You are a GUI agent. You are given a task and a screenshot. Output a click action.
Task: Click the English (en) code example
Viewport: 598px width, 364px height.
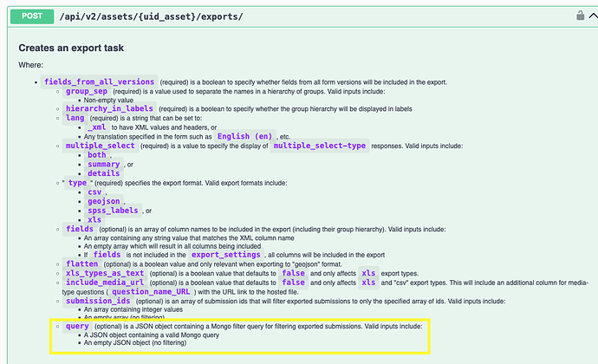point(244,136)
